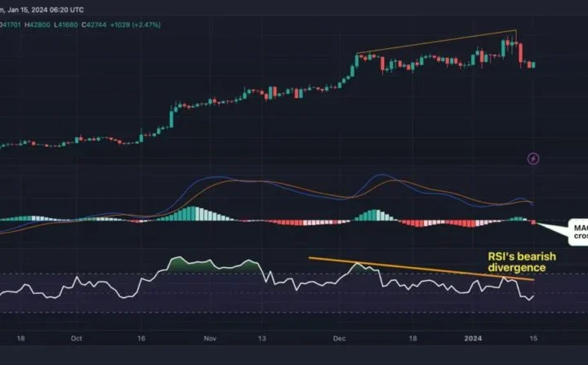Click the close value C42744

[94, 24]
